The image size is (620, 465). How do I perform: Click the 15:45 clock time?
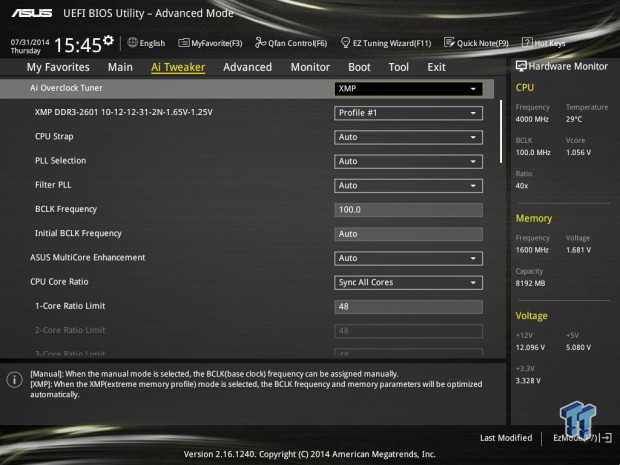click(x=78, y=45)
